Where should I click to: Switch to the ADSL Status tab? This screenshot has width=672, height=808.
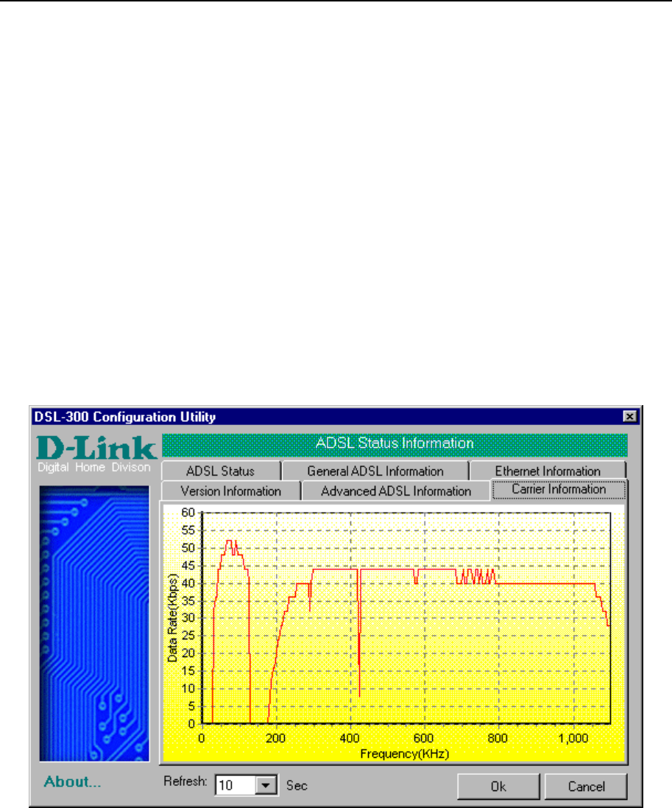221,471
